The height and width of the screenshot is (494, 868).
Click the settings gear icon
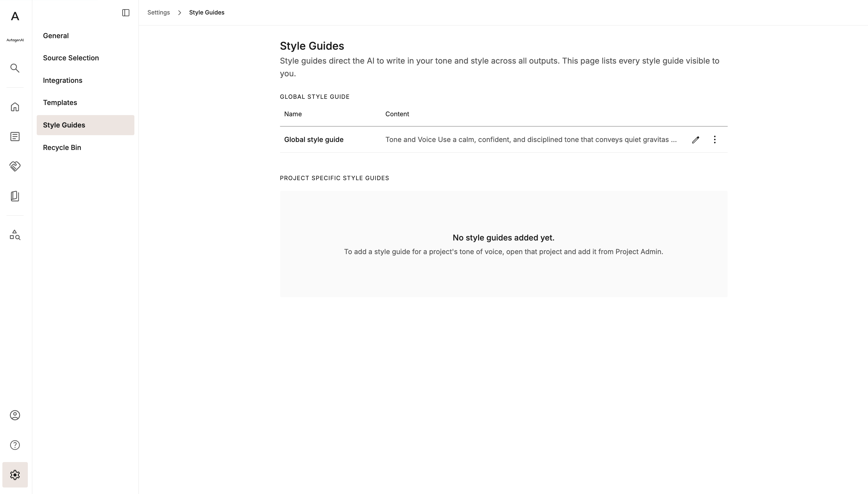pos(15,475)
